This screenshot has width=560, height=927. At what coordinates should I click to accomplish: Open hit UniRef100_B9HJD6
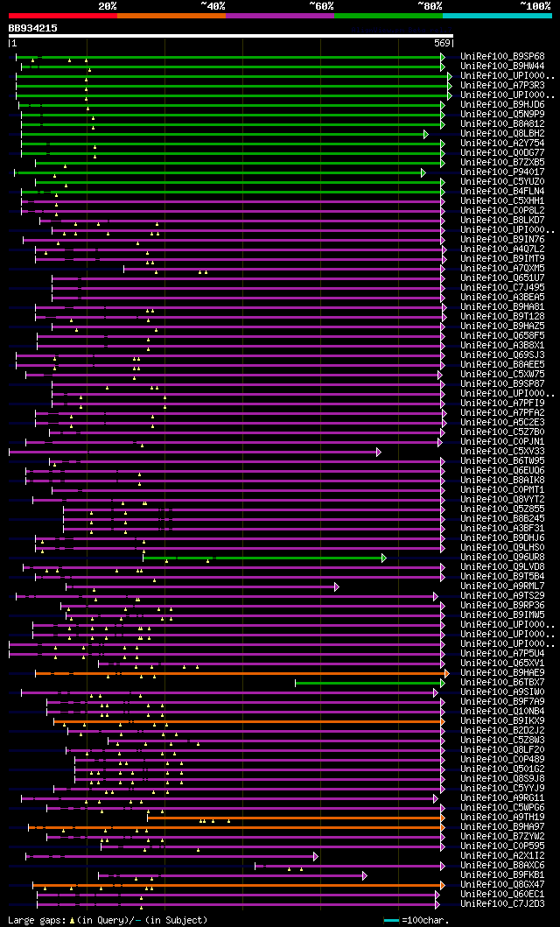click(503, 105)
